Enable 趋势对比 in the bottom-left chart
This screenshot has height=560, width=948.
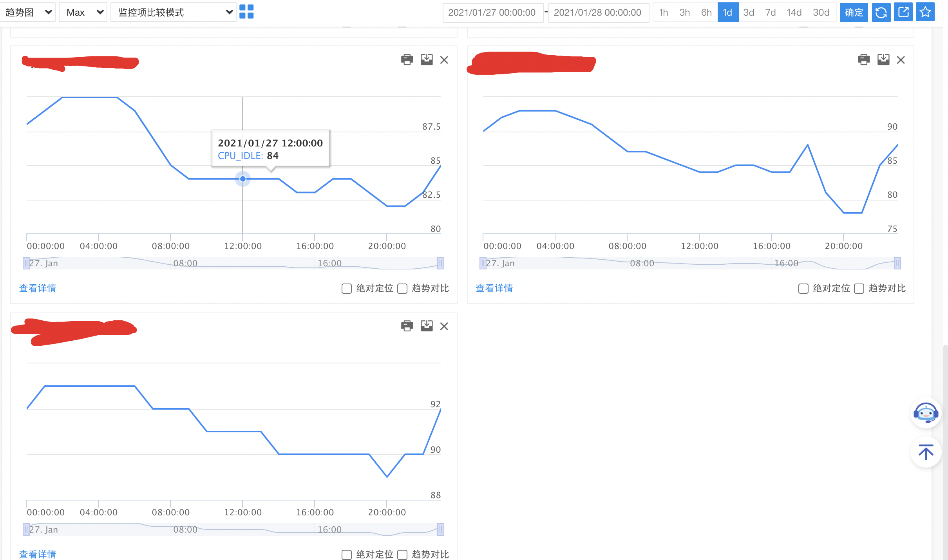[x=402, y=555]
